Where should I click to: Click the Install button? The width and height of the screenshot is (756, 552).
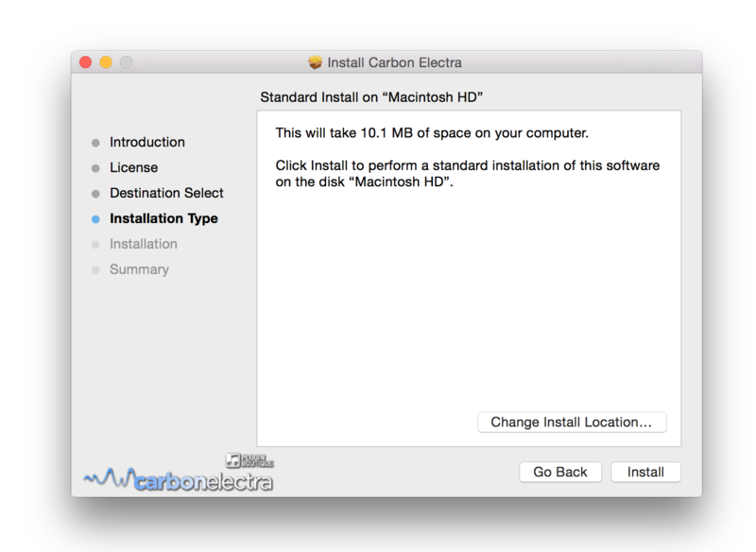point(645,472)
